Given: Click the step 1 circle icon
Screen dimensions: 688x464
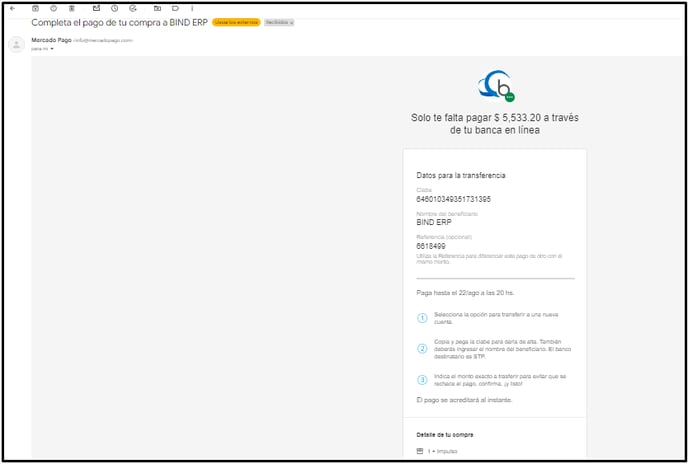Looking at the screenshot, I should [x=422, y=318].
